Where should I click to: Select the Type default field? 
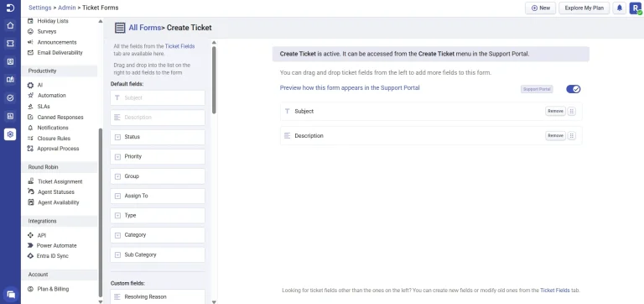(158, 216)
